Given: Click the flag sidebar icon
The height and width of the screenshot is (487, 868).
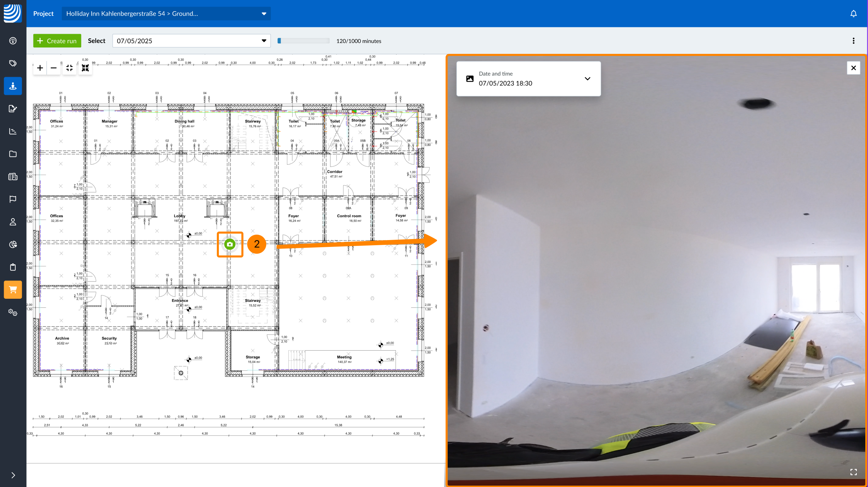Looking at the screenshot, I should (x=13, y=199).
